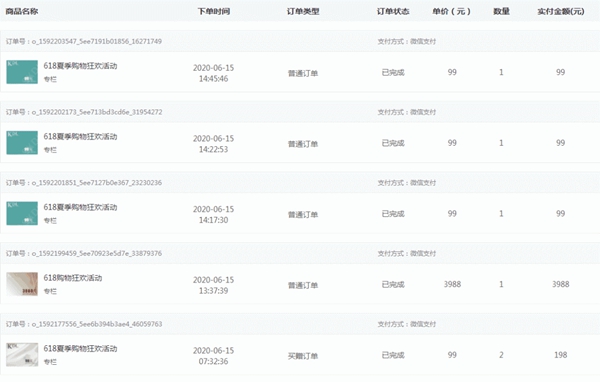
Task: Click the paid amount 198
Action: click(561, 355)
